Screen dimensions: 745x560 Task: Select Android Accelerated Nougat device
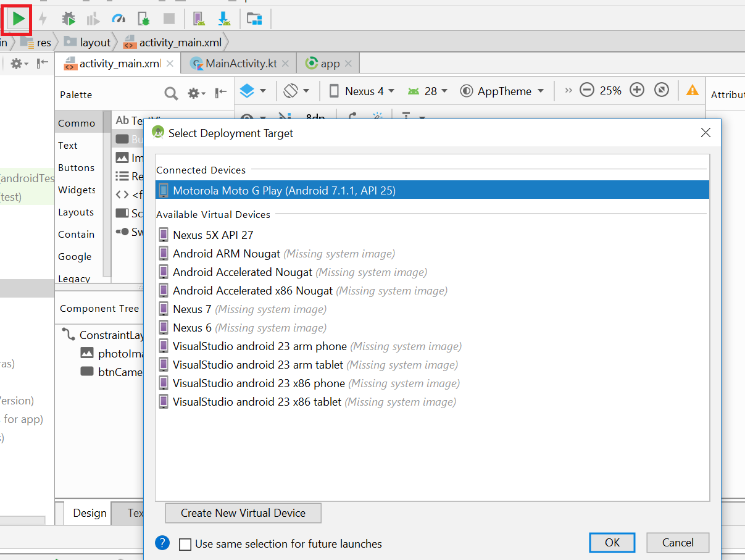pyautogui.click(x=432, y=272)
